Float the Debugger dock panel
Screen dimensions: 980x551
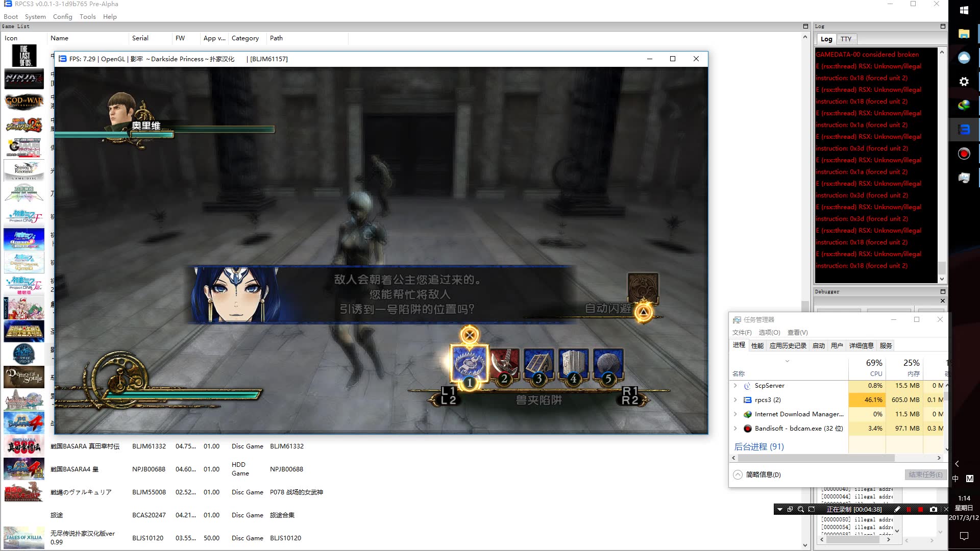coord(943,291)
